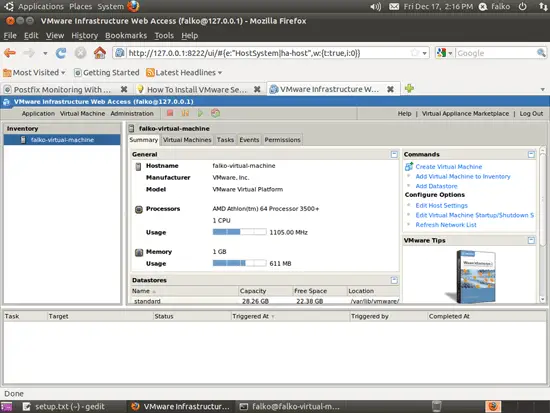Click the volume speaker icon in top panel

tap(376, 6)
